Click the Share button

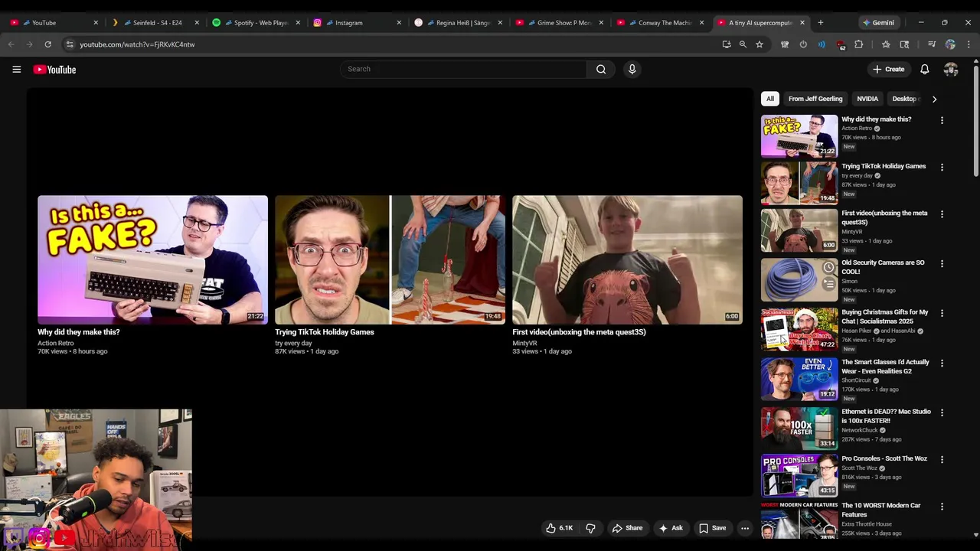(x=627, y=528)
